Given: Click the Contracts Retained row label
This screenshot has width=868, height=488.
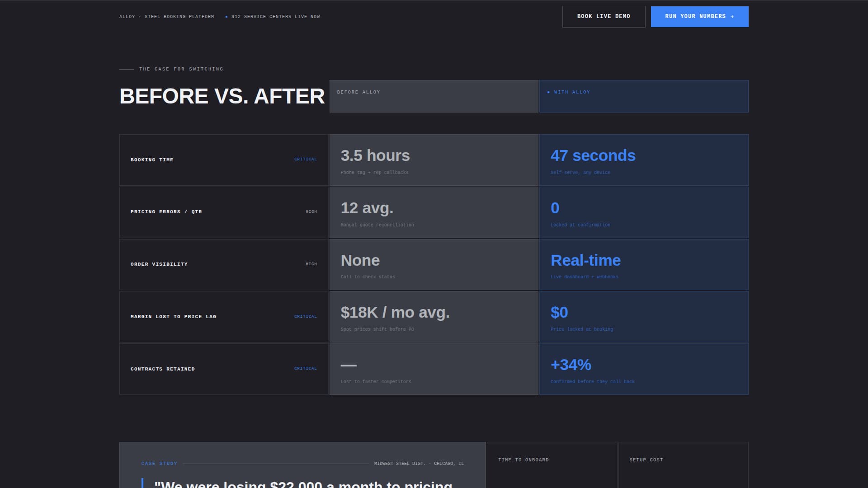Looking at the screenshot, I should click(163, 369).
